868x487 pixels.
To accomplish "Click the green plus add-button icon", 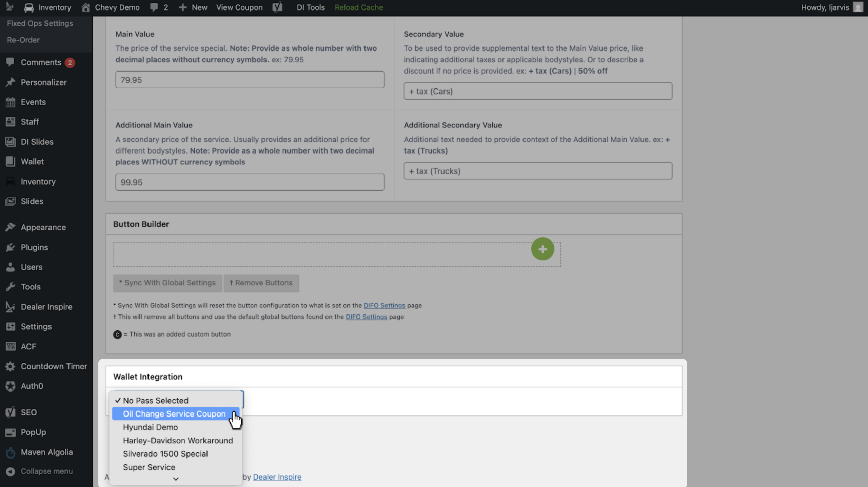I will click(542, 249).
